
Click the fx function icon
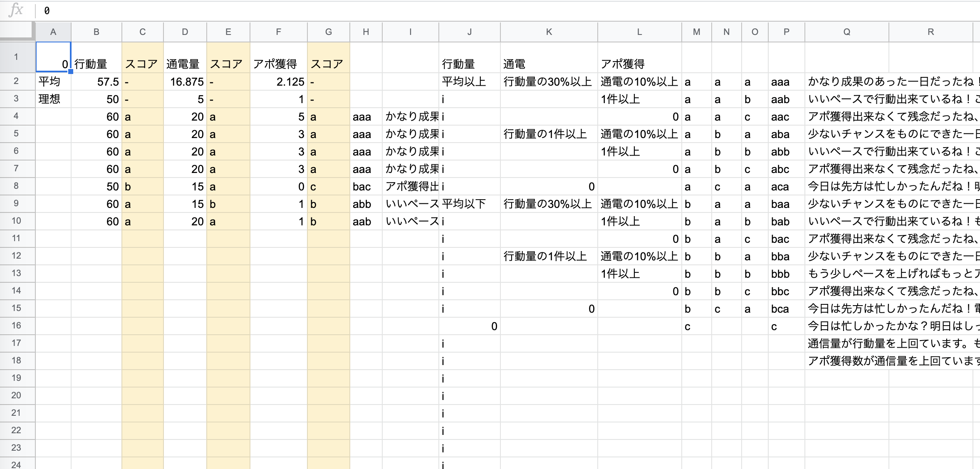click(16, 11)
